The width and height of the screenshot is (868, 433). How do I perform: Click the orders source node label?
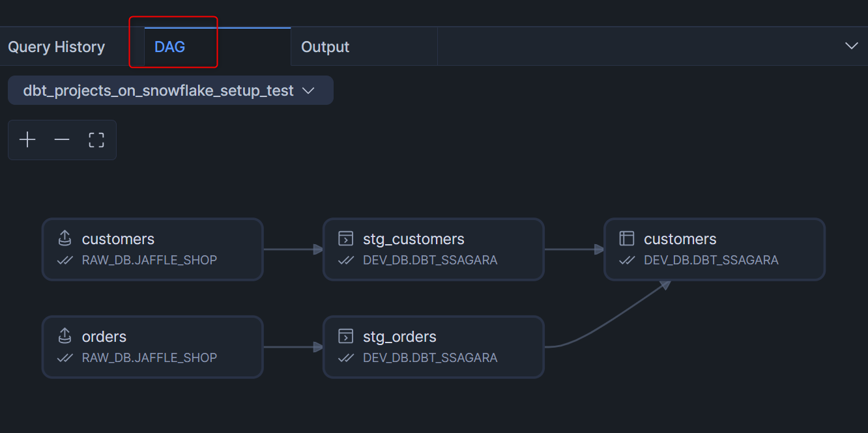pyautogui.click(x=104, y=337)
